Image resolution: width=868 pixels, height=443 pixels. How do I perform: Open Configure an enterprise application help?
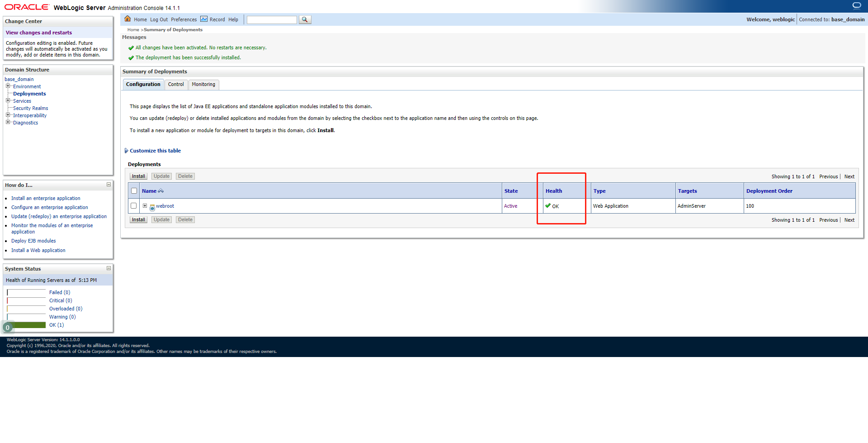[50, 207]
